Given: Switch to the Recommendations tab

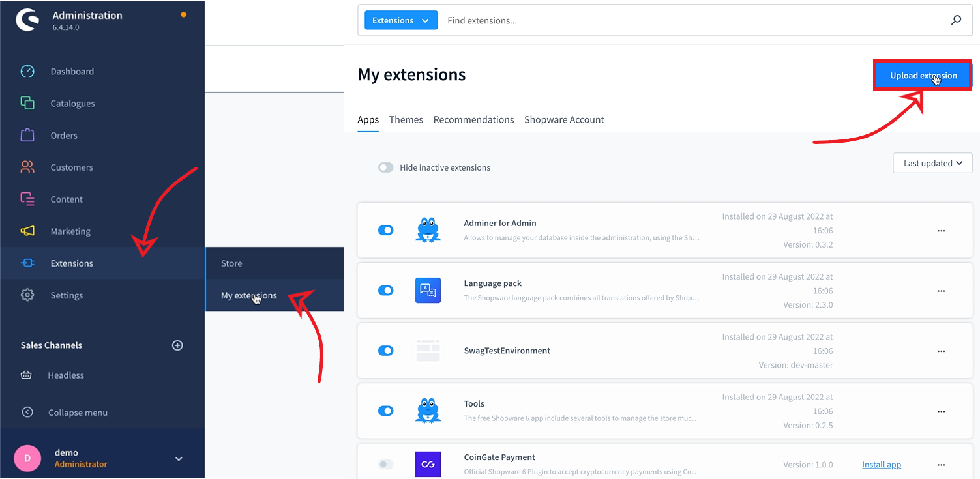Looking at the screenshot, I should 474,120.
